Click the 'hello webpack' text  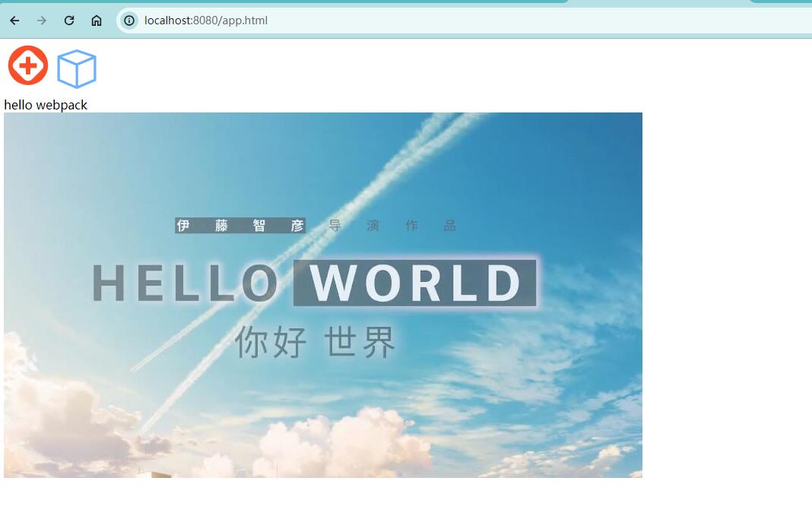(x=46, y=105)
